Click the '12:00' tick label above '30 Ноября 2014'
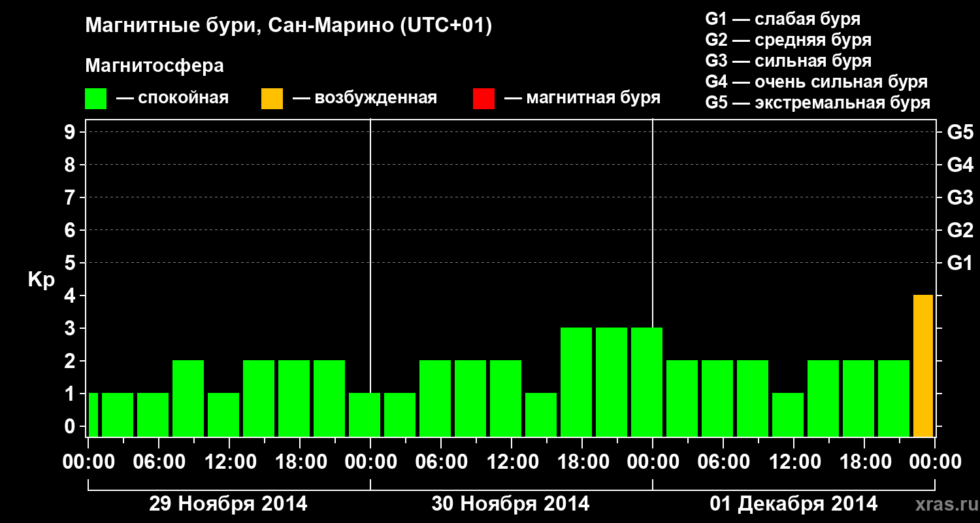The image size is (980, 523). point(512,462)
